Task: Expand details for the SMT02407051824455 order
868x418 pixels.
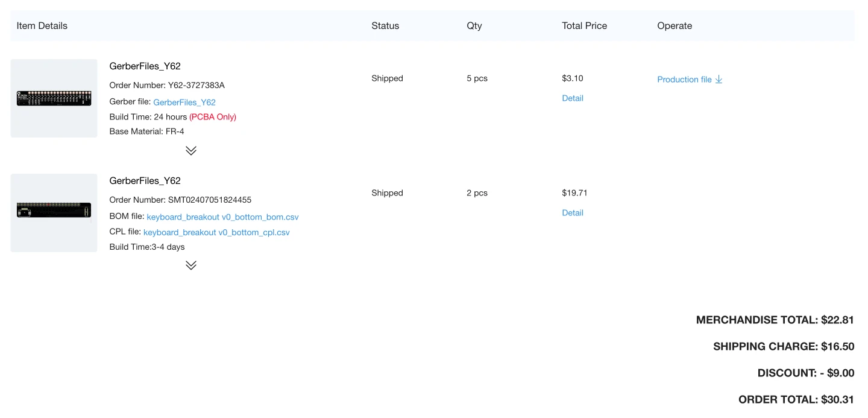Action: tap(191, 265)
